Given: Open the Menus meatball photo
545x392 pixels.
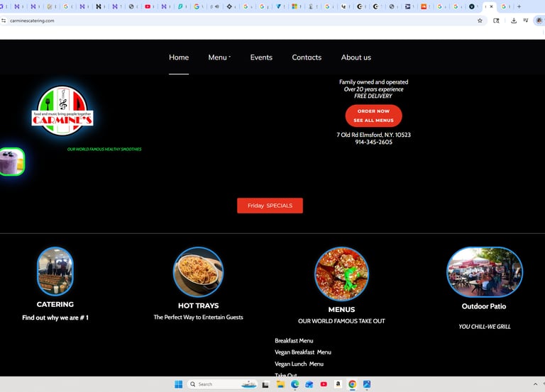Looking at the screenshot, I should tap(341, 274).
